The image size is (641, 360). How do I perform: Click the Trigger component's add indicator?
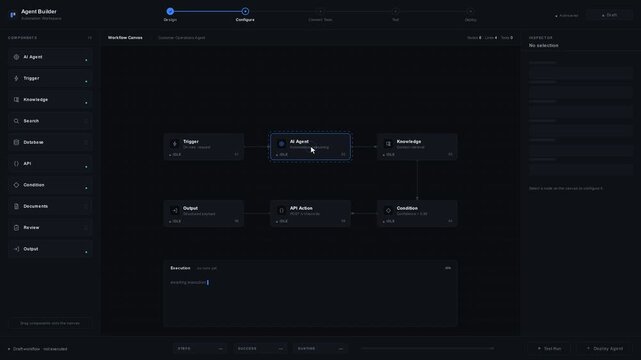pos(86,82)
